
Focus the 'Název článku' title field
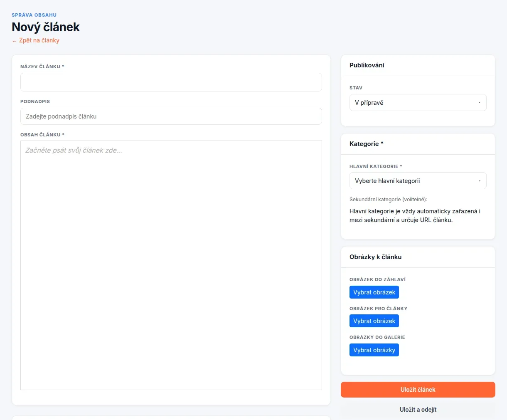pos(171,82)
